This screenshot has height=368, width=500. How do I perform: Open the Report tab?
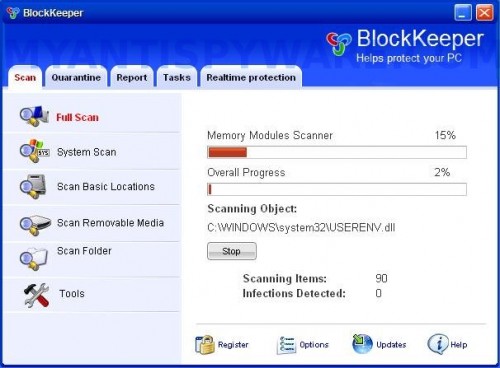click(x=132, y=77)
